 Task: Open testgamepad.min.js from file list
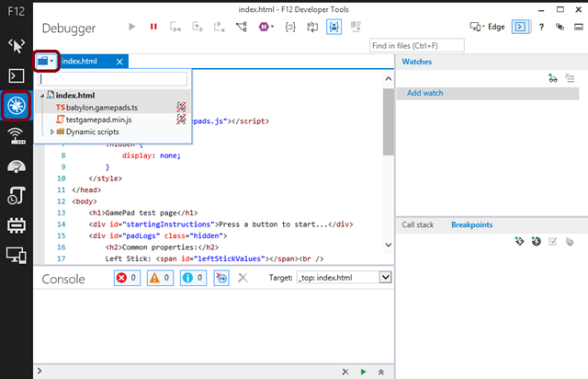(98, 120)
